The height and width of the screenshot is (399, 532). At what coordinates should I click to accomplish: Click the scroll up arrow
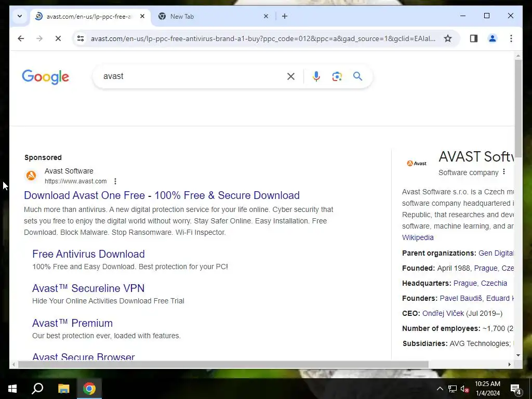(x=518, y=55)
